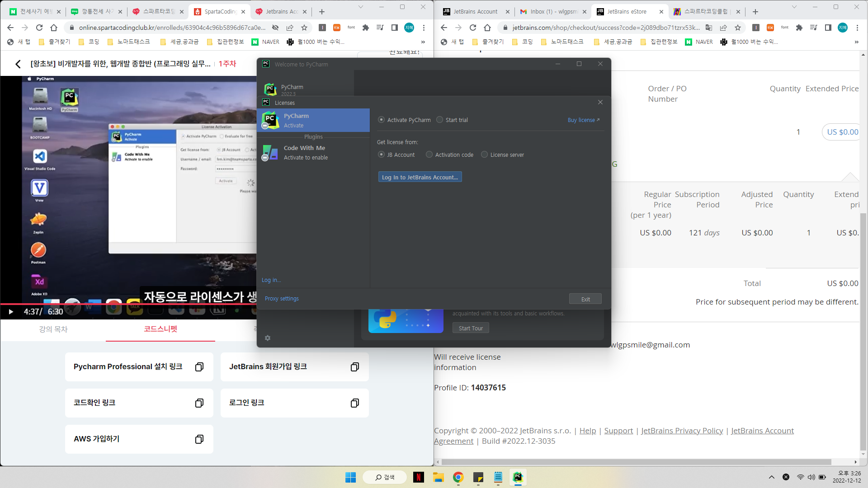The image size is (868, 488).
Task: Open NAVER bookmark in left browser
Action: pyautogui.click(x=265, y=42)
